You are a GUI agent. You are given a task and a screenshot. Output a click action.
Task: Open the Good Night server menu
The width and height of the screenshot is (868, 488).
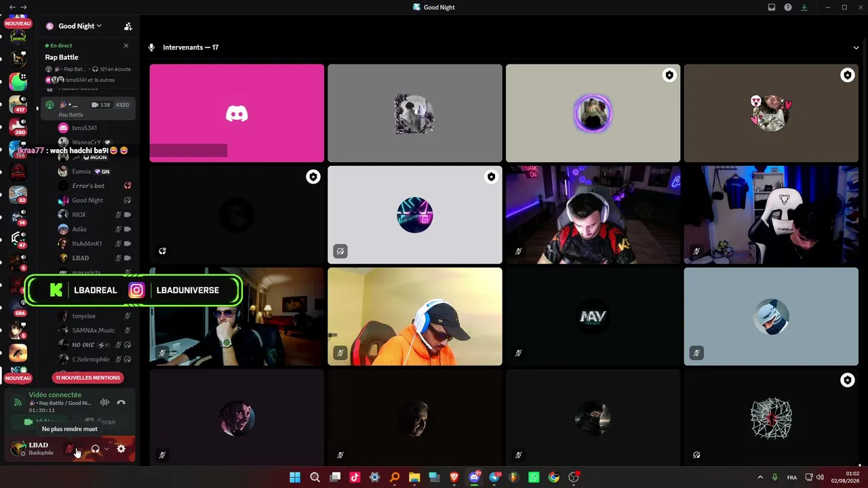click(x=79, y=26)
